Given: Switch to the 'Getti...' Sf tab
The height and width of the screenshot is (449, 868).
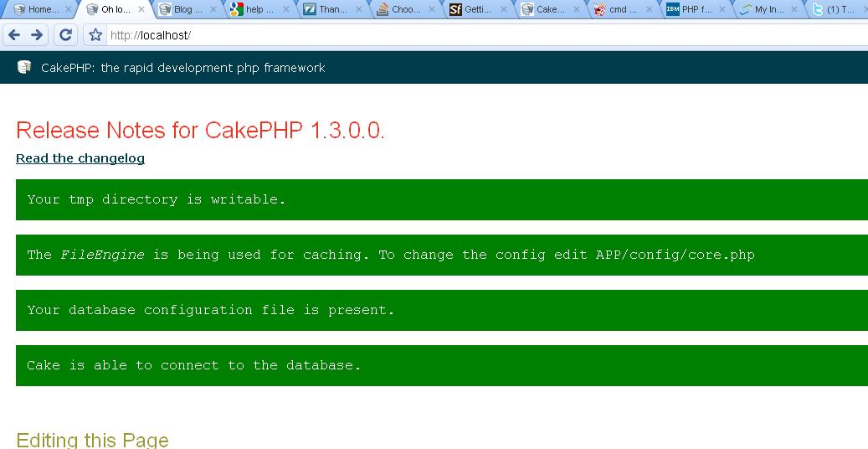Looking at the screenshot, I should pyautogui.click(x=477, y=10).
